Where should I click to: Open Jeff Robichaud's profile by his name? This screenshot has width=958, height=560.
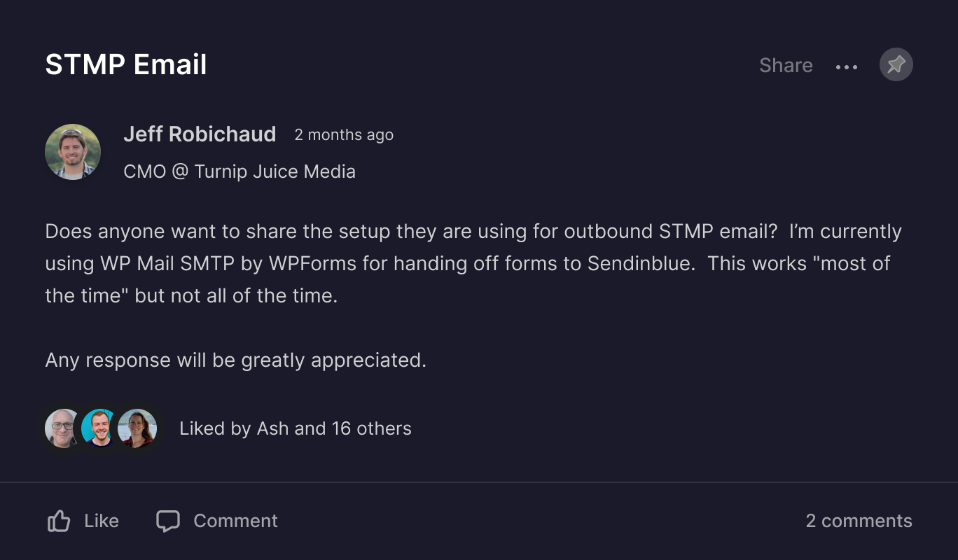coord(200,134)
